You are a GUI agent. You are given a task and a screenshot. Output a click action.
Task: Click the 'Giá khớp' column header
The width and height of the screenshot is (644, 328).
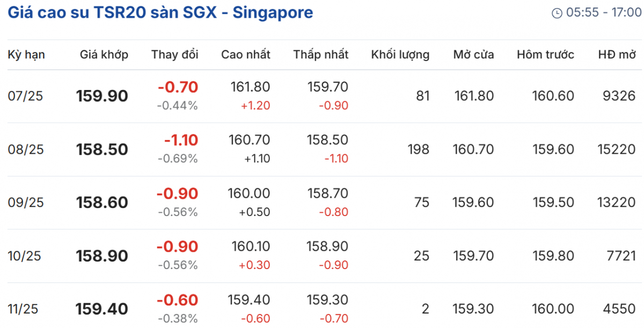(x=104, y=54)
